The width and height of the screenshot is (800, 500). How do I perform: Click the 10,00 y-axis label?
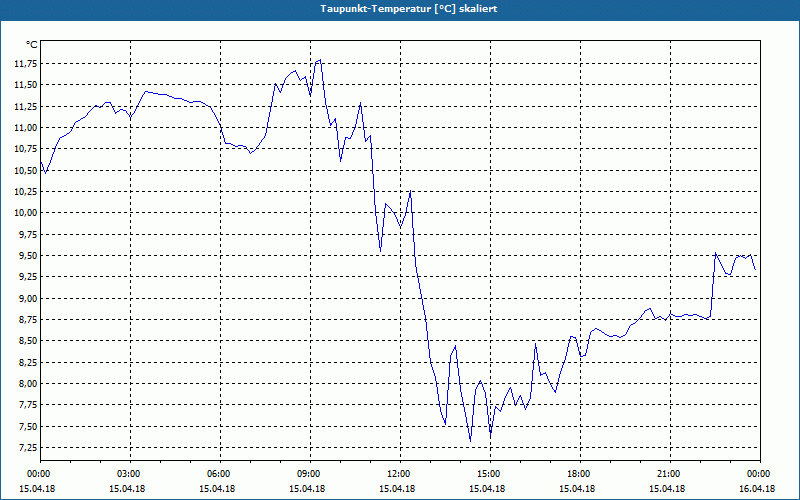pos(26,213)
